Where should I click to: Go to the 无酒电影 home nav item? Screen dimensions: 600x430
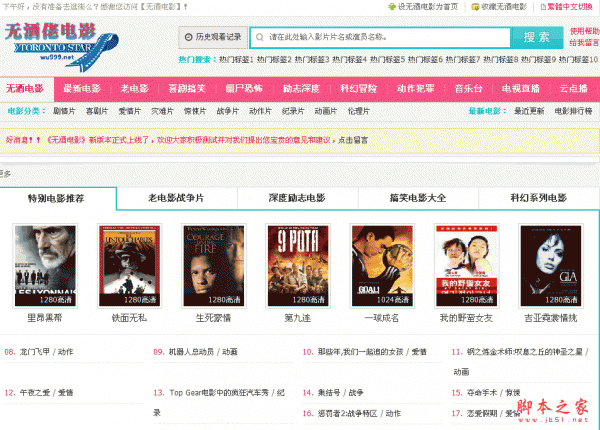[25, 89]
